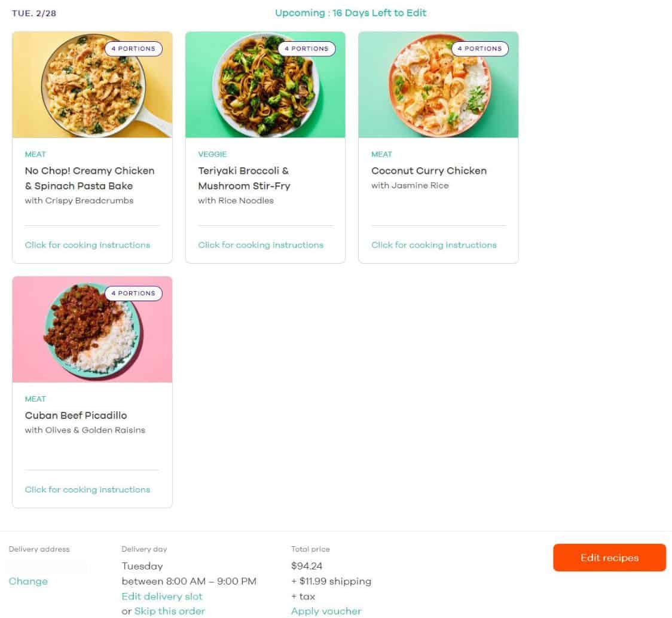Screen dimensions: 672x618
Task: Select the Coconut Curry Chicken recipe title
Action: pos(429,171)
